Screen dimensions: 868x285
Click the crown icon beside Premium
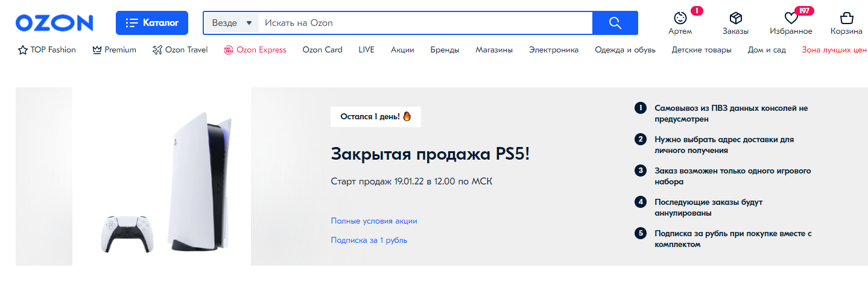tap(97, 50)
